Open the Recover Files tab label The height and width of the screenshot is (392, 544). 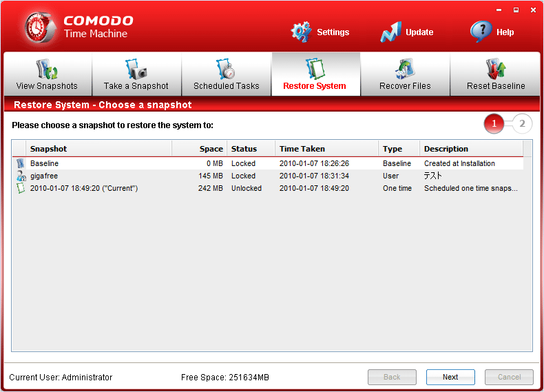click(x=405, y=85)
